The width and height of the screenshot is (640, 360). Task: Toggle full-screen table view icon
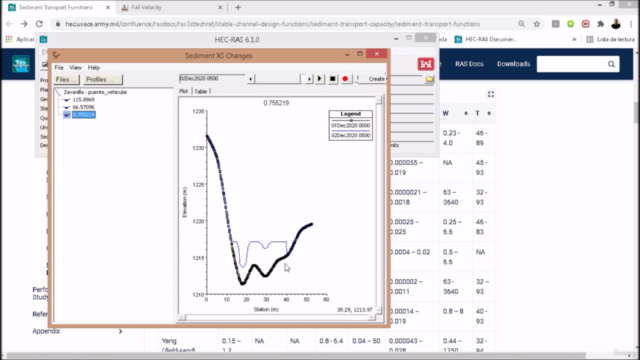pyautogui.click(x=491, y=94)
